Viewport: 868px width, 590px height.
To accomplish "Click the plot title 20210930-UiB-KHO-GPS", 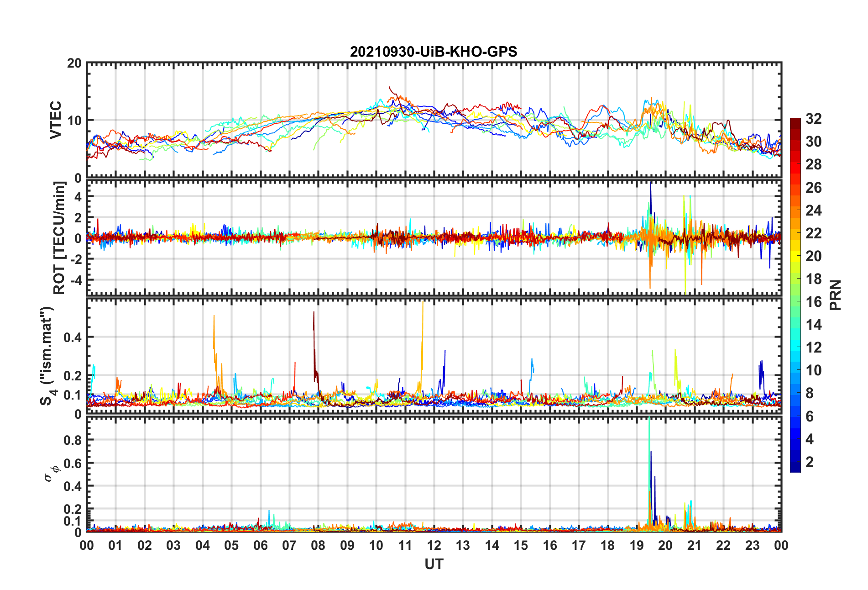I will click(x=434, y=52).
